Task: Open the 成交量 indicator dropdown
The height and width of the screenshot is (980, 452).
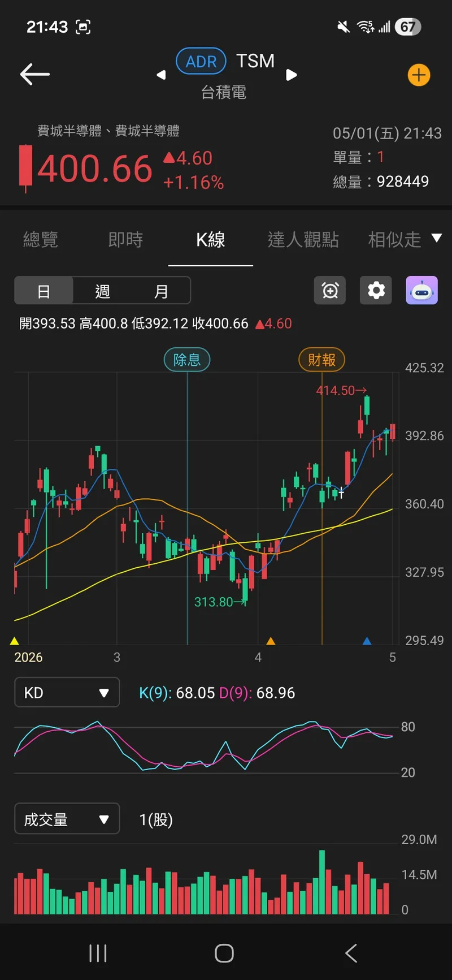Action: (67, 819)
